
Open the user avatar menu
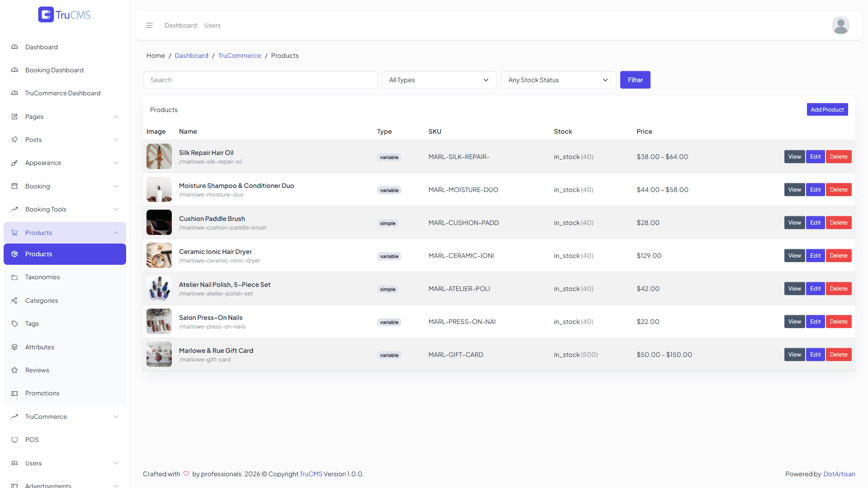[840, 25]
